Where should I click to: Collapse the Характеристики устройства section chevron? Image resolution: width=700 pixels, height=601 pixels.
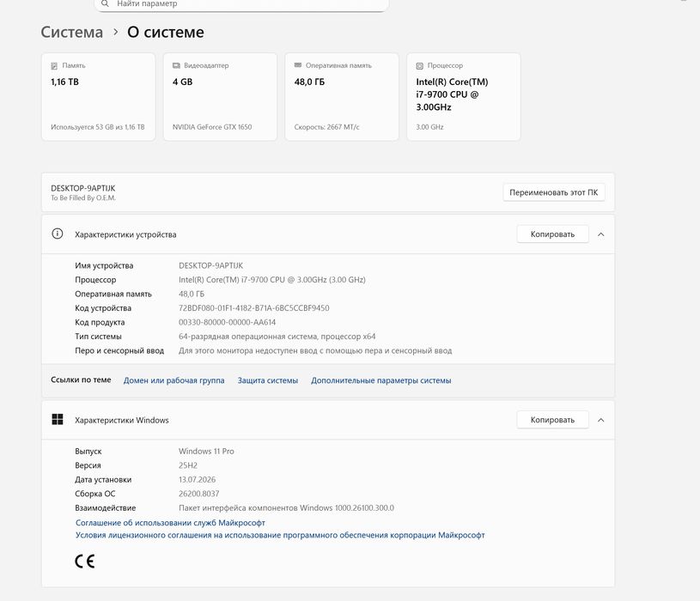[601, 234]
